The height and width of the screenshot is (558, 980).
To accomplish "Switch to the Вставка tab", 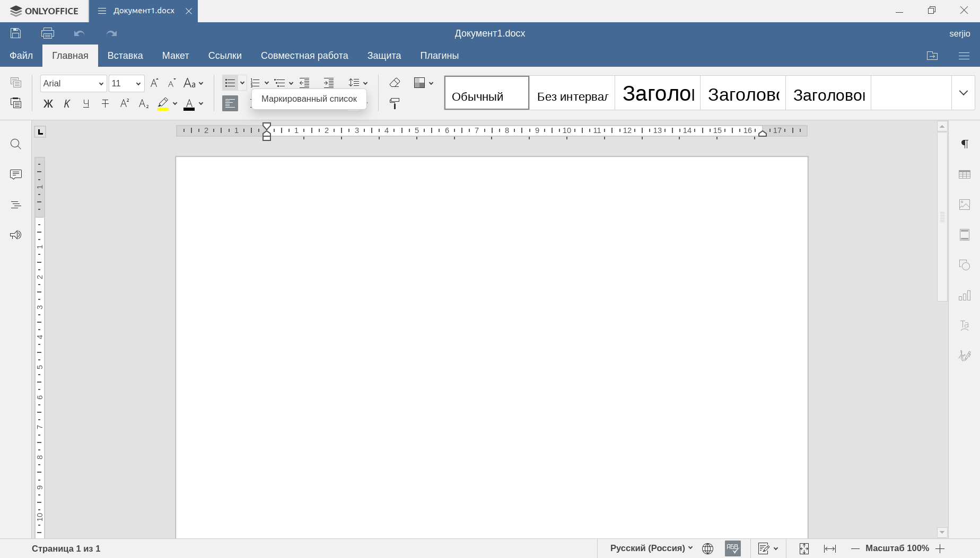I will (x=125, y=56).
